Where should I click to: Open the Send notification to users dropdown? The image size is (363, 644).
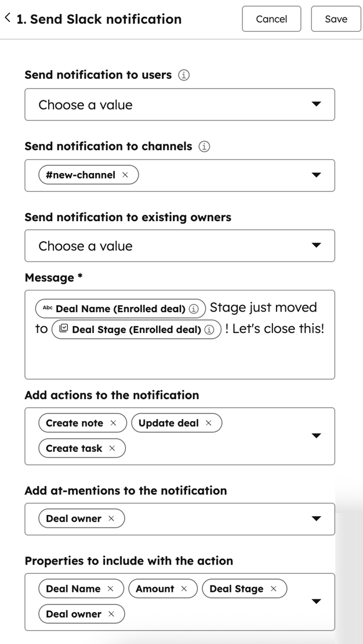pyautogui.click(x=316, y=104)
